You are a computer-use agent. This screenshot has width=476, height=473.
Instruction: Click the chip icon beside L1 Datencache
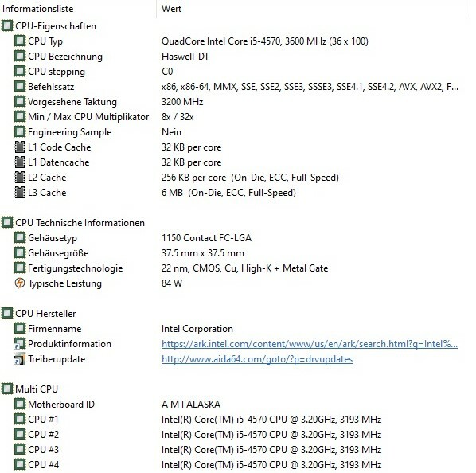20,162
